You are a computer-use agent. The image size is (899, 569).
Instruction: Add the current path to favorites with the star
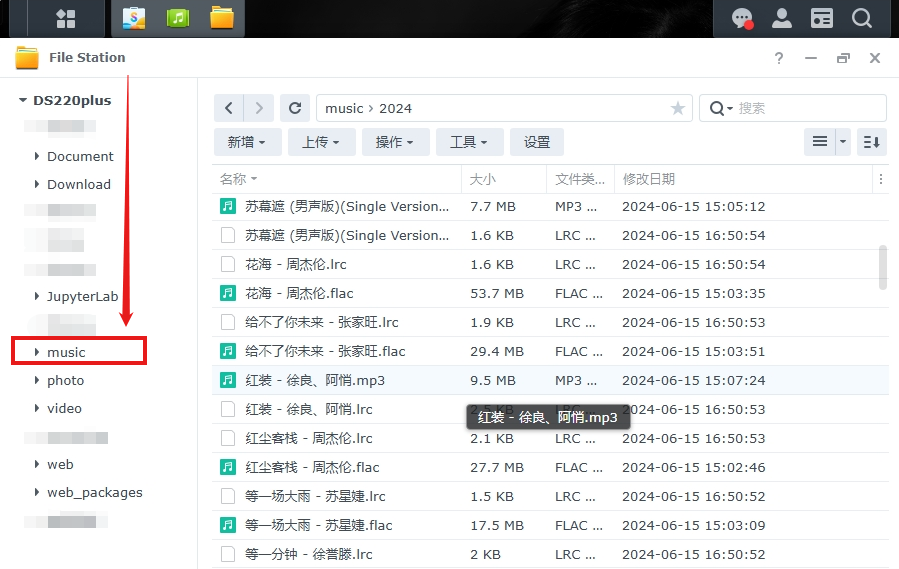tap(678, 108)
